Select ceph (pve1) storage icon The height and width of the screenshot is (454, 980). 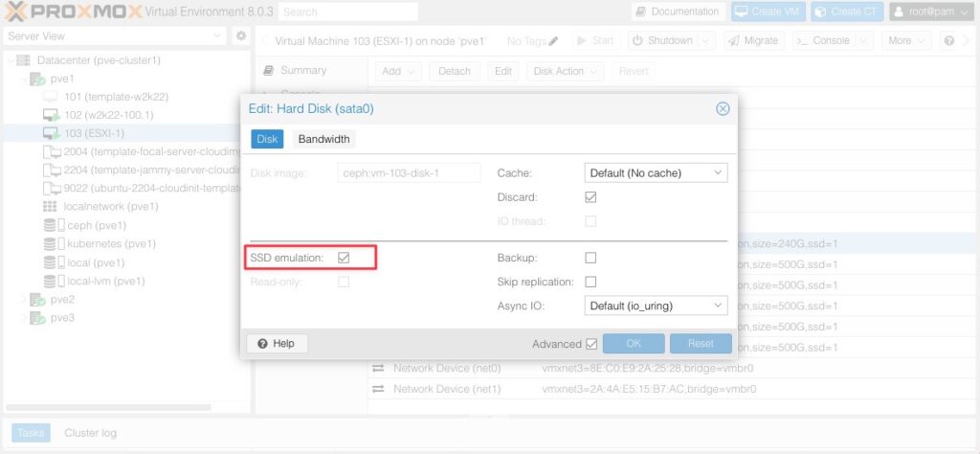(x=54, y=225)
